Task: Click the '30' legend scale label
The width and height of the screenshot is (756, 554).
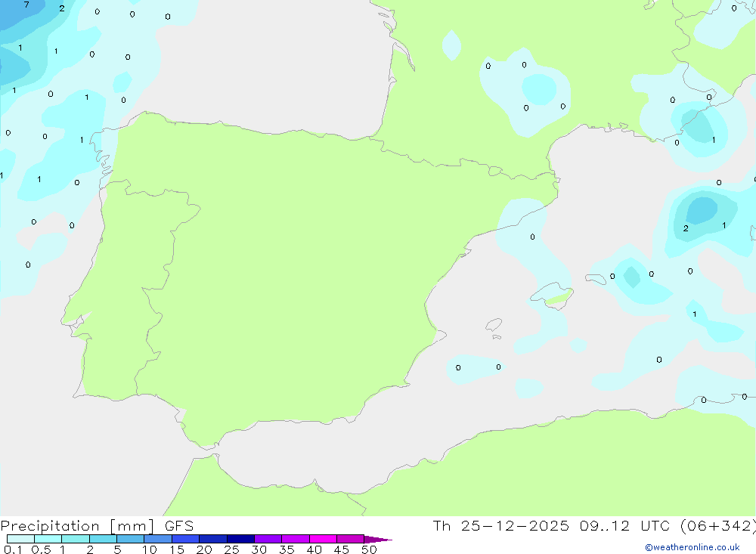Action: (x=259, y=549)
